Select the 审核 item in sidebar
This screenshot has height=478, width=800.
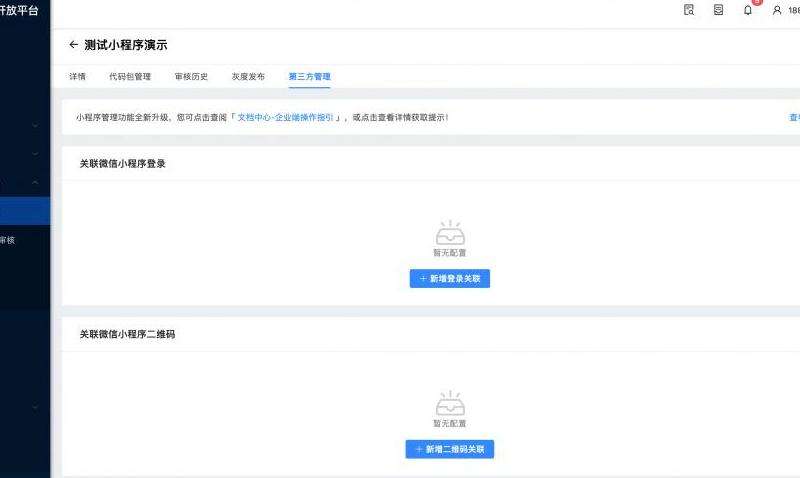8,240
